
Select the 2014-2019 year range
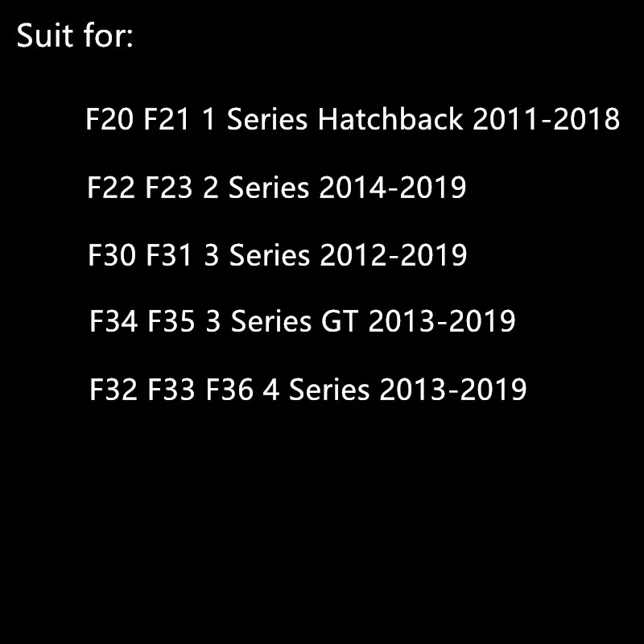(x=393, y=188)
